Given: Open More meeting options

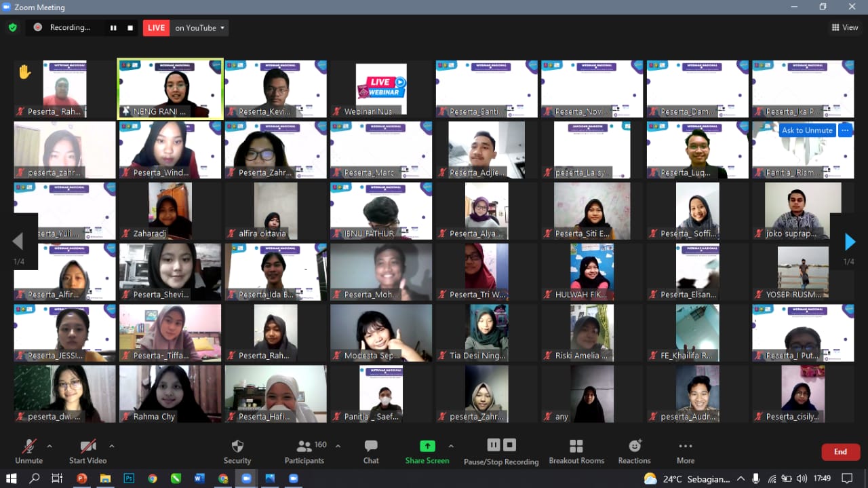Looking at the screenshot, I should pyautogui.click(x=685, y=451).
